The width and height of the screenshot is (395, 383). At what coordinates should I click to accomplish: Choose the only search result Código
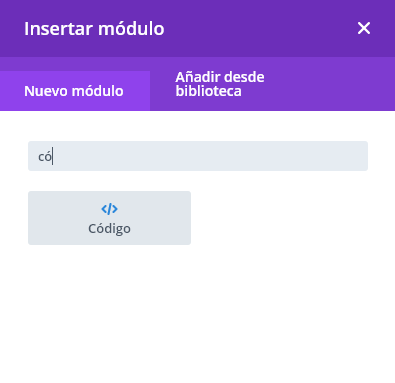(x=109, y=218)
